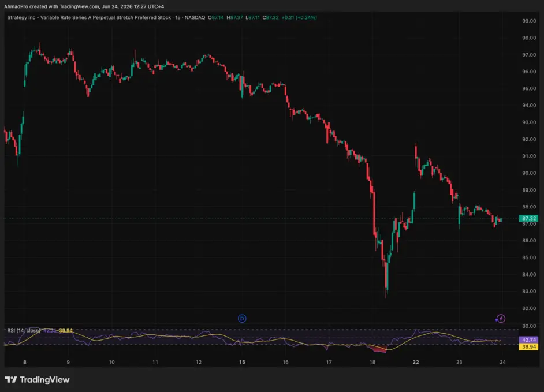Click the TradingView logo icon
Viewport: 544px width, 392px height.
coord(11,379)
